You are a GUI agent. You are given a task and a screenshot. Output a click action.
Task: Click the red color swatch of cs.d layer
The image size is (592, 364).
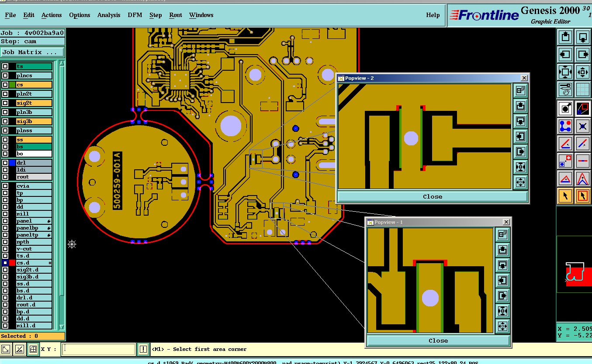[x=12, y=263]
